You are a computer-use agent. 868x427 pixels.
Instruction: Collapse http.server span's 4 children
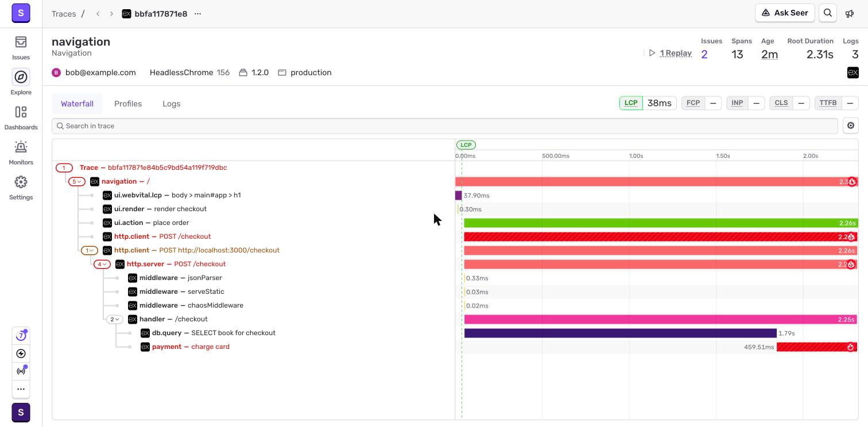[102, 264]
